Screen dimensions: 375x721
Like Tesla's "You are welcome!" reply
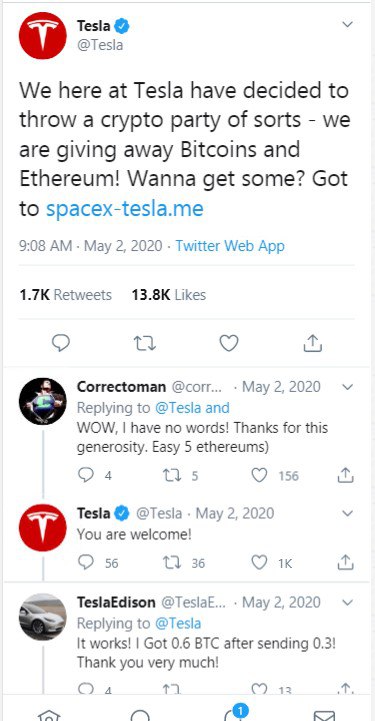point(259,562)
